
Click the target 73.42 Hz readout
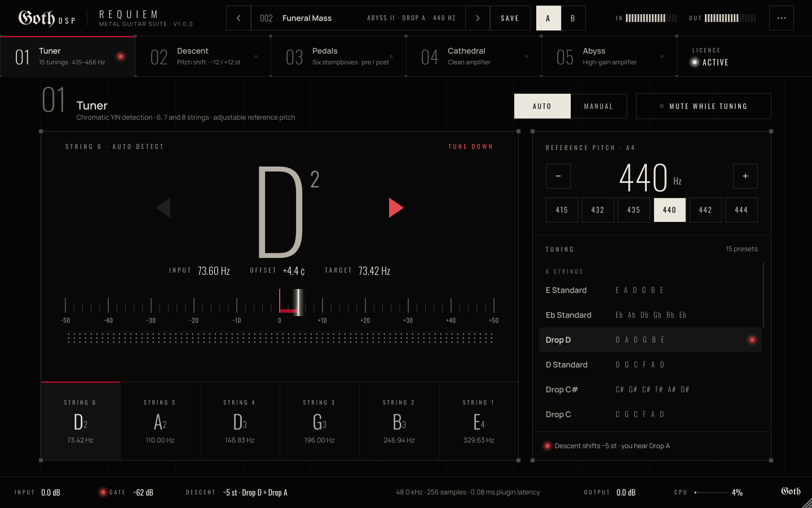click(374, 271)
